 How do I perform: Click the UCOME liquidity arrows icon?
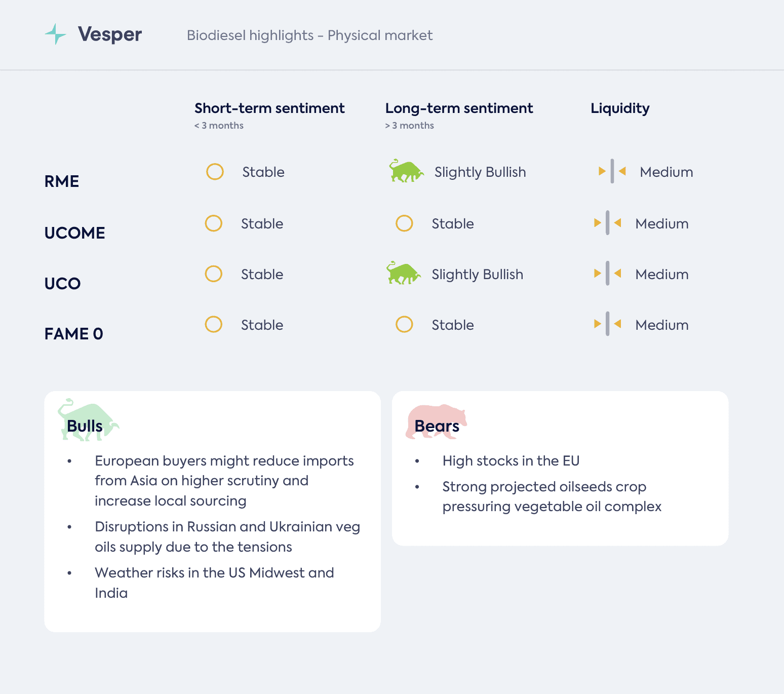[608, 223]
